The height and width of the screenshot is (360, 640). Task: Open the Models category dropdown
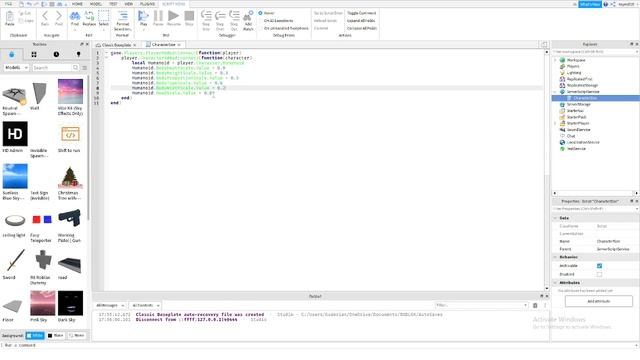(x=16, y=67)
